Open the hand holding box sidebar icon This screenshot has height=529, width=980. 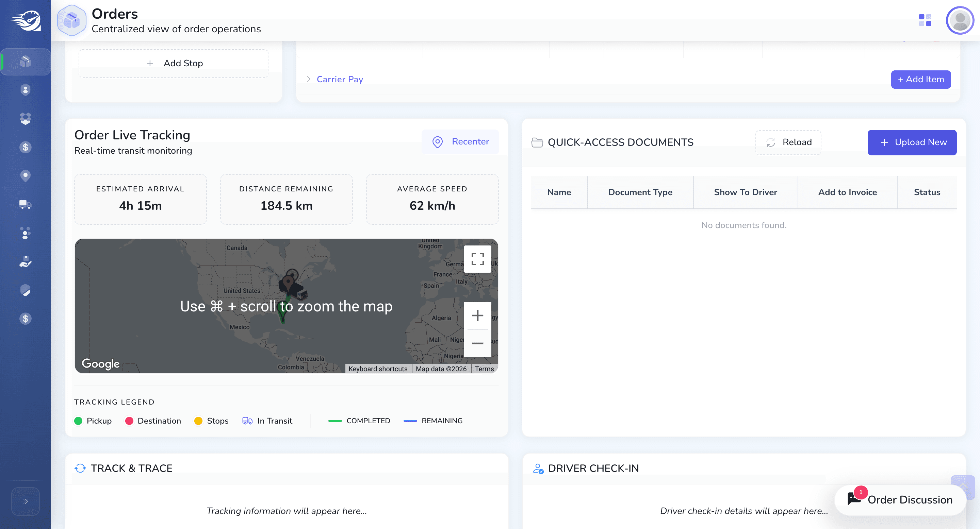click(26, 261)
